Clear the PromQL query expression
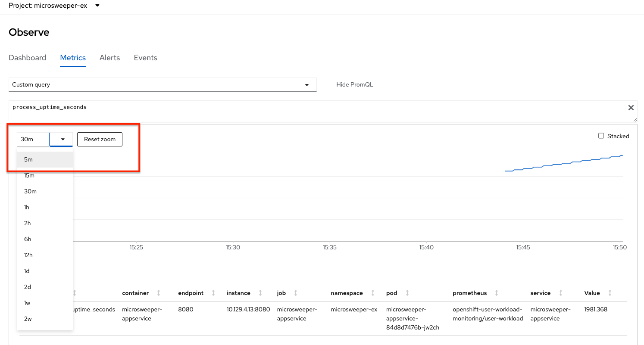 631,107
